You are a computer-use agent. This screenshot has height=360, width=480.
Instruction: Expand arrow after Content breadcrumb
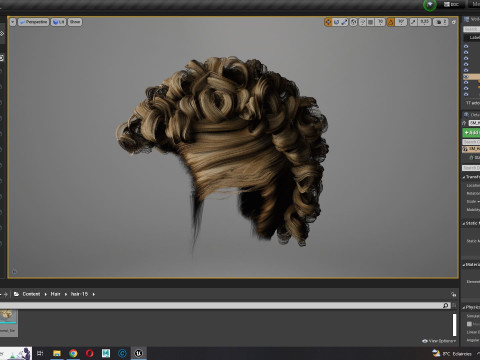pos(46,294)
